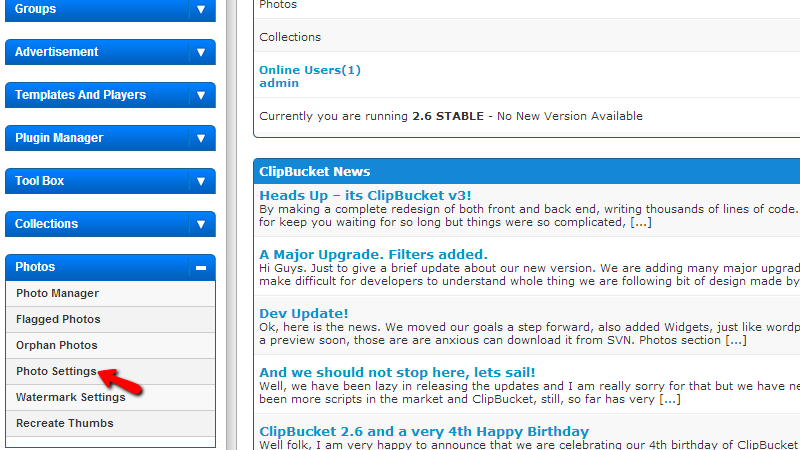
Task: Open Watermark Settings
Action: pos(110,397)
